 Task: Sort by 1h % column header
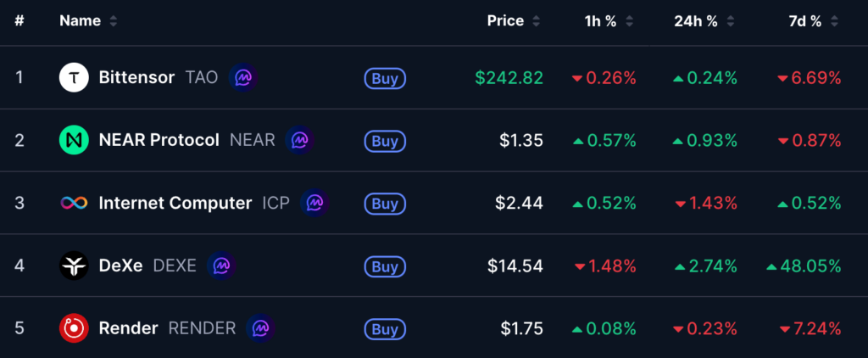coord(600,21)
